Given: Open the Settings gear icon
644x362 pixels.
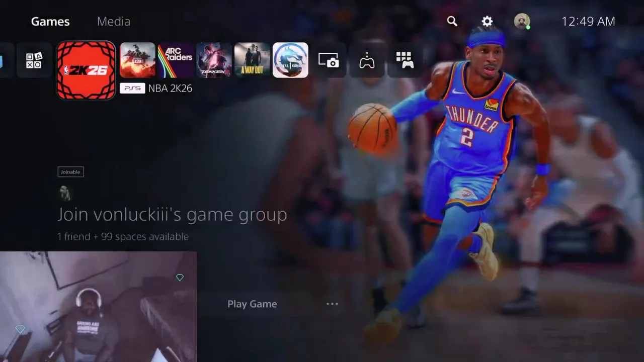Looking at the screenshot, I should (x=487, y=21).
